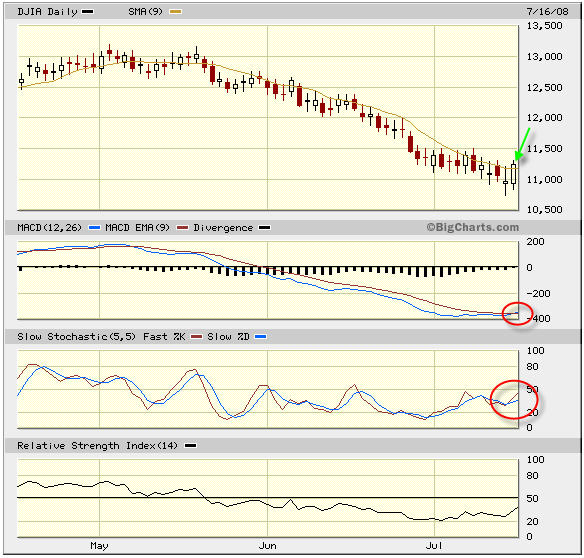Click the red Fast %K legend swatch

click(x=197, y=337)
